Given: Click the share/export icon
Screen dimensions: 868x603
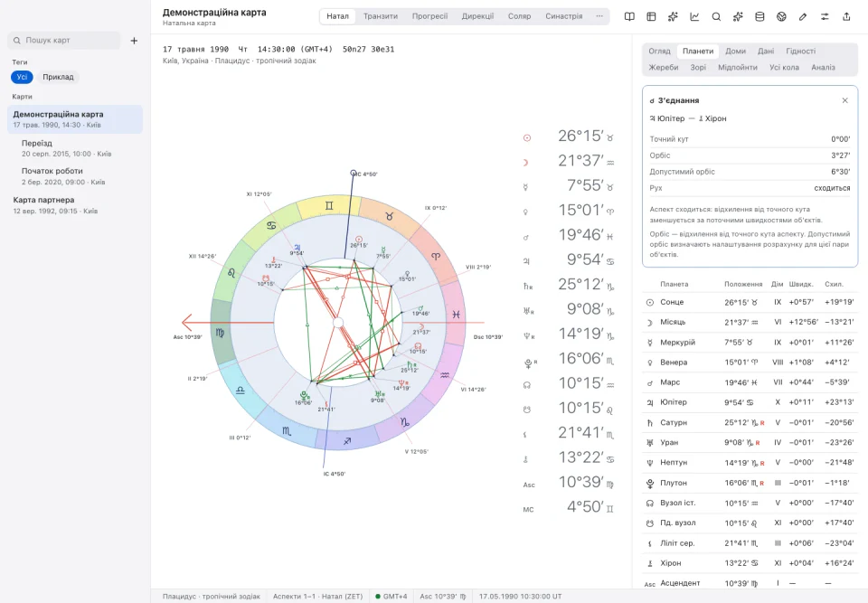Looking at the screenshot, I should (x=846, y=16).
